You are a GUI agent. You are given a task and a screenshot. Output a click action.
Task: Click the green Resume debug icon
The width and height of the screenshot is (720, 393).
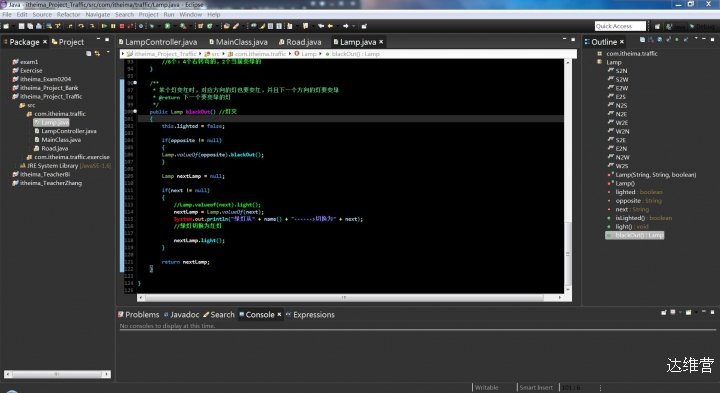[x=104, y=26]
